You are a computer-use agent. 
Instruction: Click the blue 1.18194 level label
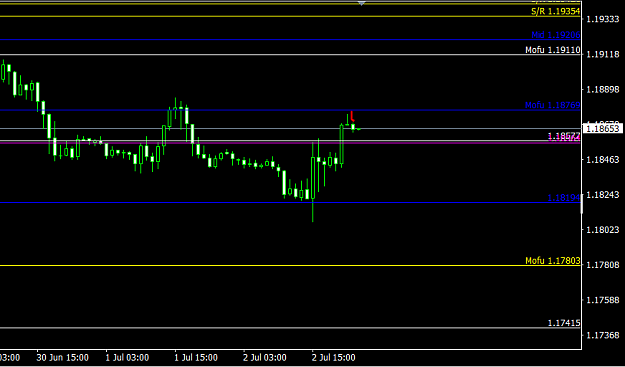click(564, 198)
